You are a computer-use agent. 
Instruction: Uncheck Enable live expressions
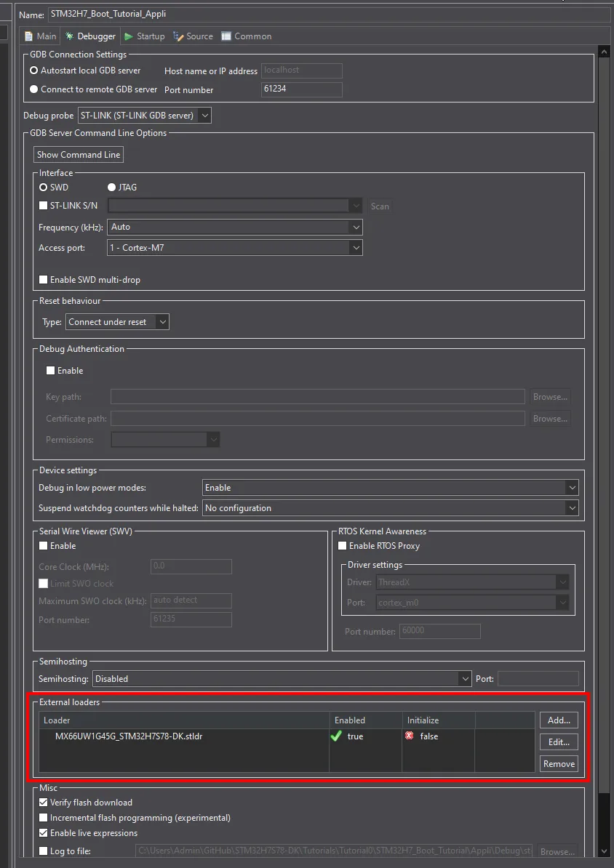43,833
